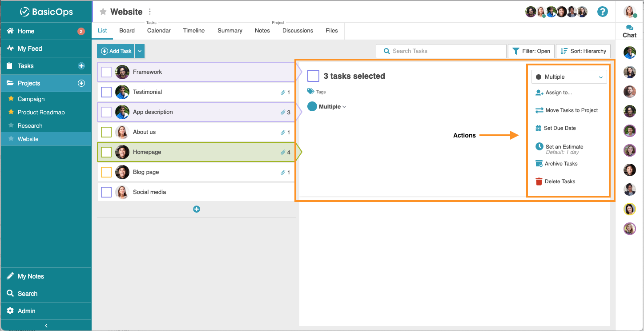The height and width of the screenshot is (331, 644).
Task: Expand the Add Task dropdown arrow
Action: (x=139, y=51)
